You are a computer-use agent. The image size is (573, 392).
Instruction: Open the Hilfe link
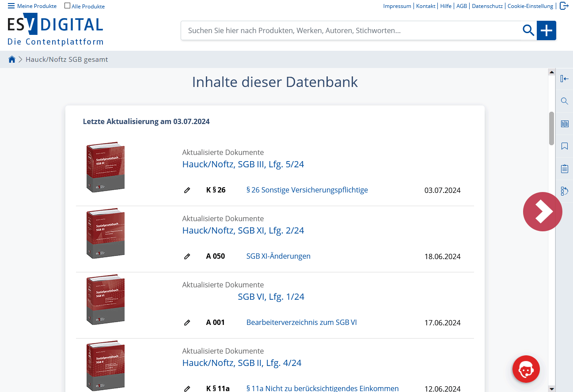(x=446, y=6)
